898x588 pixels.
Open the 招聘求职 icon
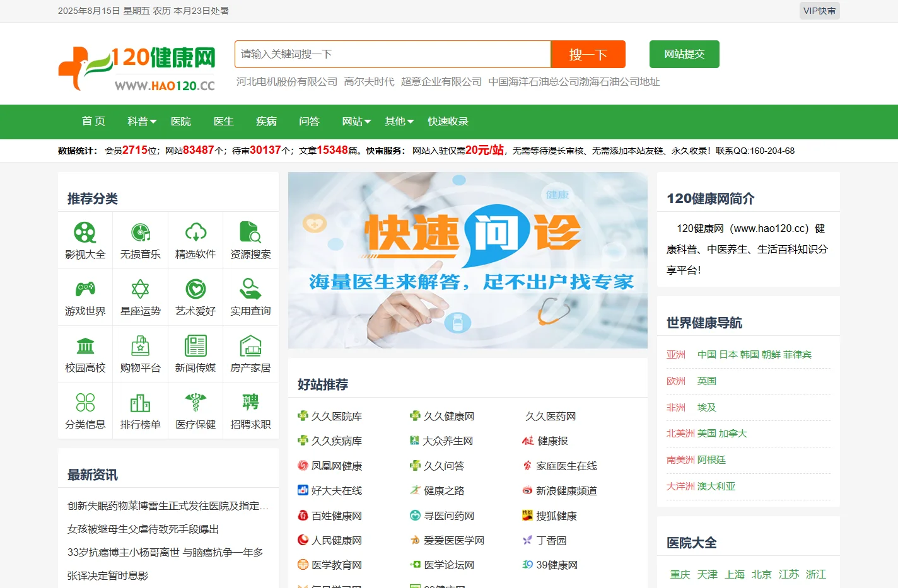(250, 403)
